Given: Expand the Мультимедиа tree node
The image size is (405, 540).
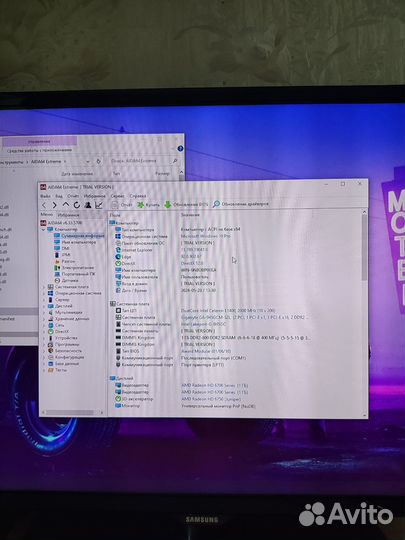Looking at the screenshot, I should [x=44, y=312].
